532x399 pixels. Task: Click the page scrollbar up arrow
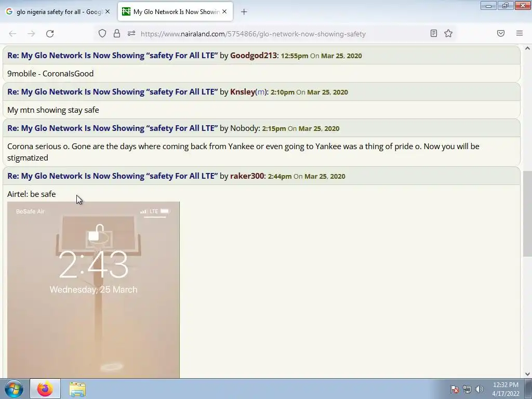[x=527, y=48]
